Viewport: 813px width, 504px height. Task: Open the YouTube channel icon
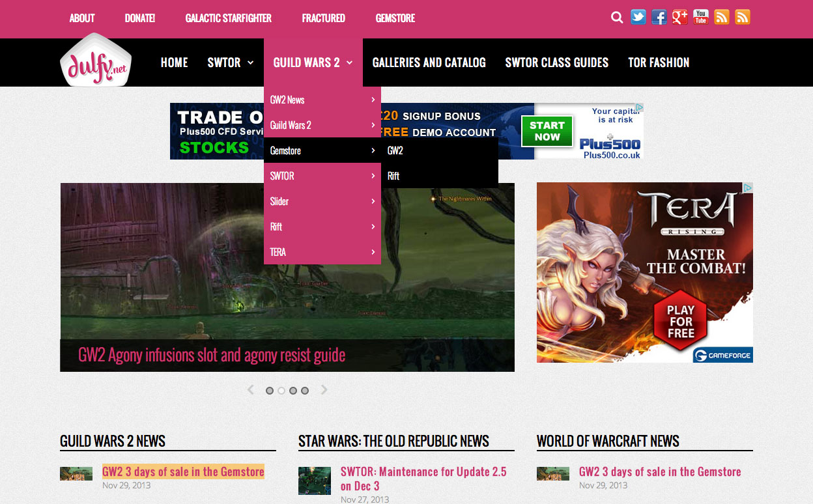pyautogui.click(x=701, y=18)
